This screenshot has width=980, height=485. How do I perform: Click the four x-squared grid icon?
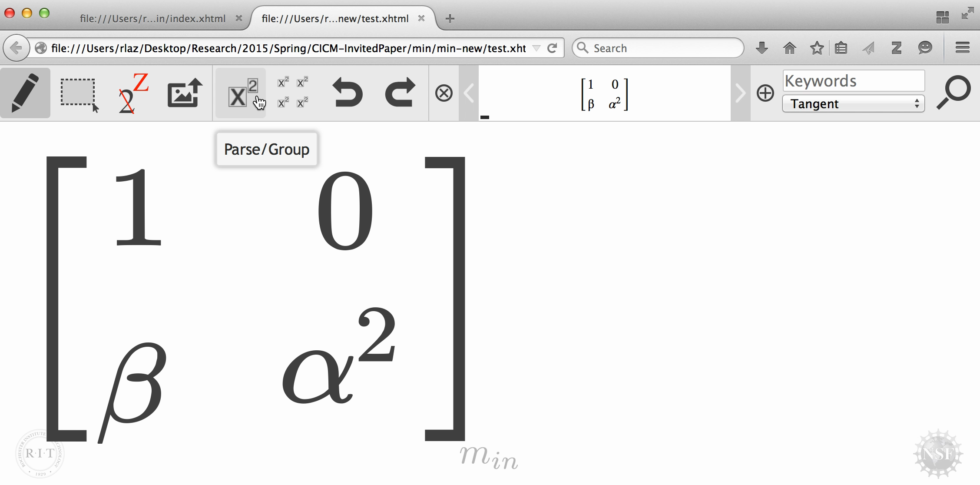coord(293,93)
